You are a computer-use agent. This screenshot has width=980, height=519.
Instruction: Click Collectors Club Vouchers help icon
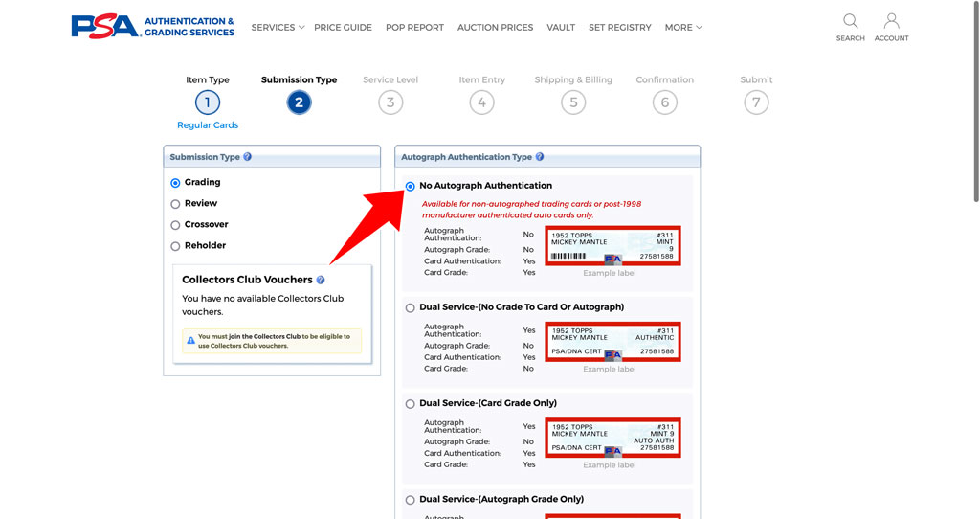[321, 281]
